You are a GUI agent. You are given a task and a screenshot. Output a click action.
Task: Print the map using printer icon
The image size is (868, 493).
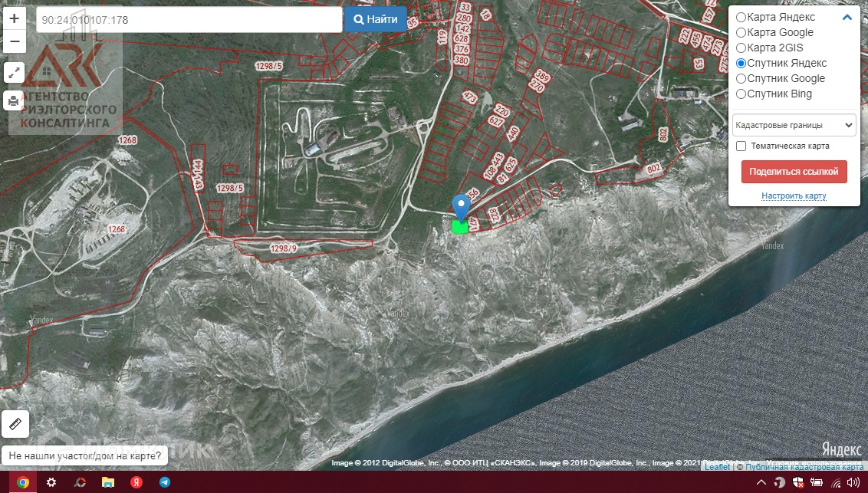(15, 100)
